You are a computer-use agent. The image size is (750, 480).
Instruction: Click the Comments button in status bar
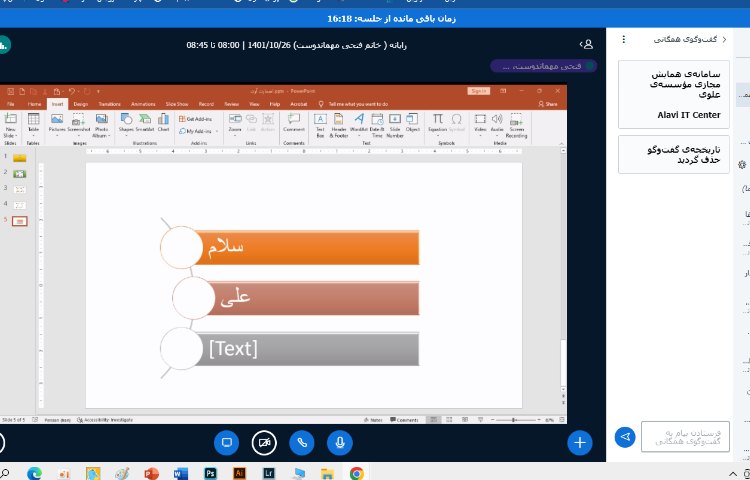pyautogui.click(x=405, y=420)
